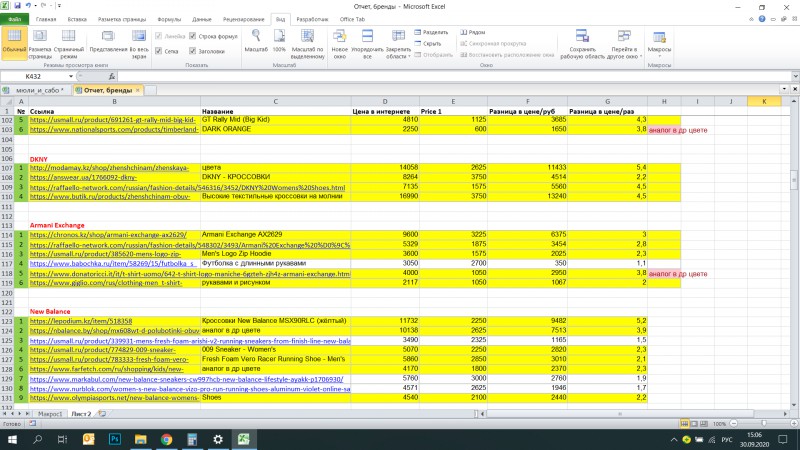Open the Рецензирование review ribbon tab

[x=243, y=19]
